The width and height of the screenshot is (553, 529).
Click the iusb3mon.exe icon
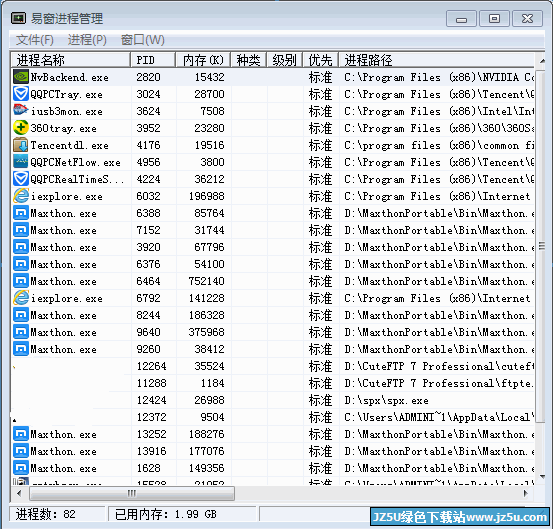[x=21, y=111]
